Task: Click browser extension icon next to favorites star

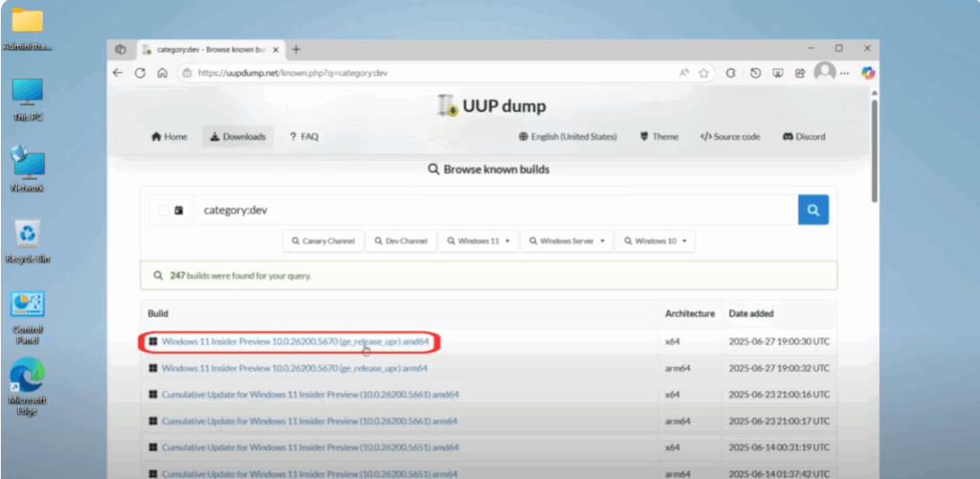Action: (730, 73)
